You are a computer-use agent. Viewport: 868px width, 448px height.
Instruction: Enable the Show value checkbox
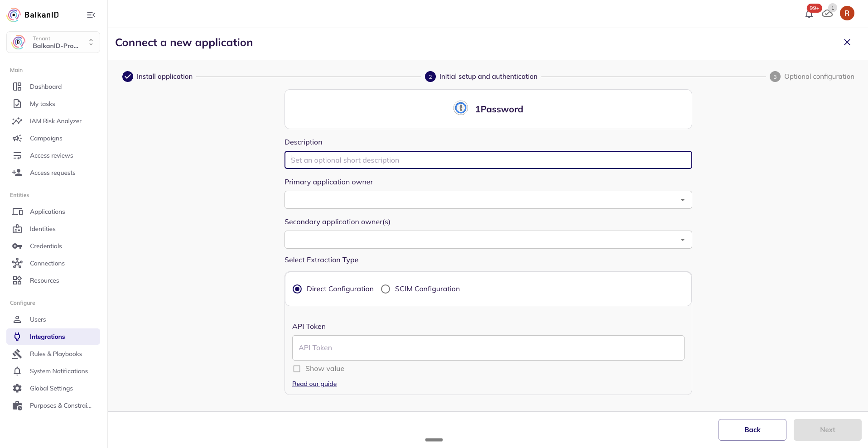point(297,369)
